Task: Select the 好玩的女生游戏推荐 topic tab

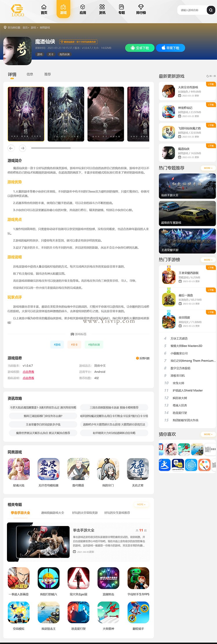Action: pos(117,513)
